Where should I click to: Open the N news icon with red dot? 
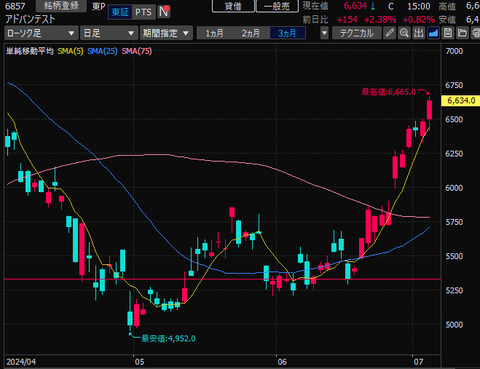click(x=164, y=12)
